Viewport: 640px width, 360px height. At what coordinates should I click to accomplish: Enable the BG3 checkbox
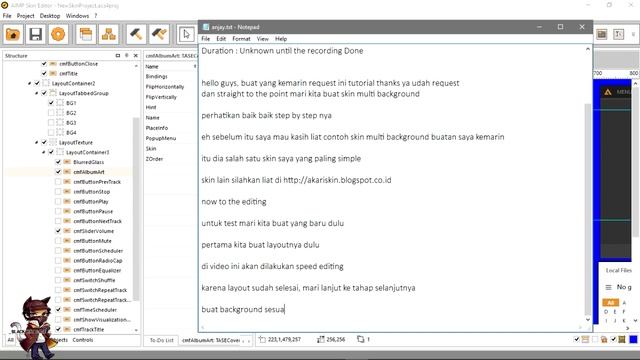(51, 122)
